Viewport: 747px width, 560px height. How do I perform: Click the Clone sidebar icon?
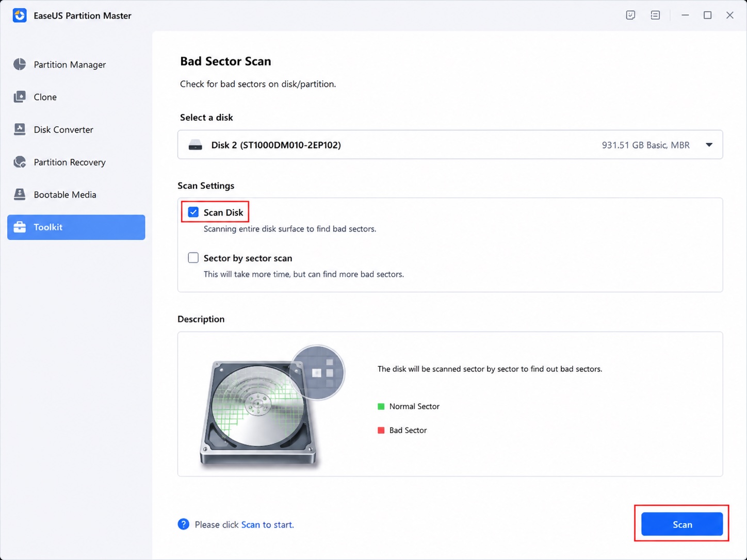pyautogui.click(x=20, y=97)
